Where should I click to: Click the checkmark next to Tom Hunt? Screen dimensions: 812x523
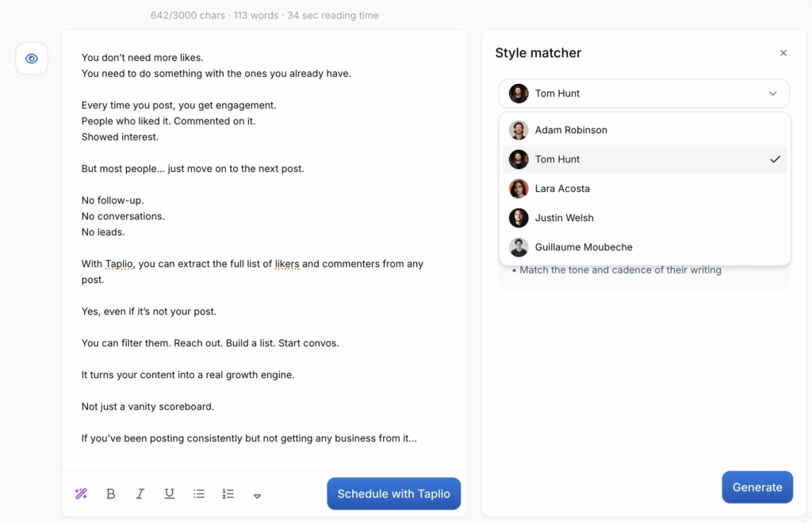pos(775,159)
